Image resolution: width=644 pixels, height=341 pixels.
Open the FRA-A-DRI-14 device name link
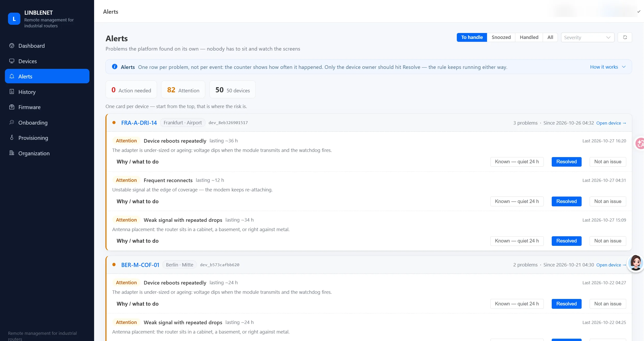139,123
